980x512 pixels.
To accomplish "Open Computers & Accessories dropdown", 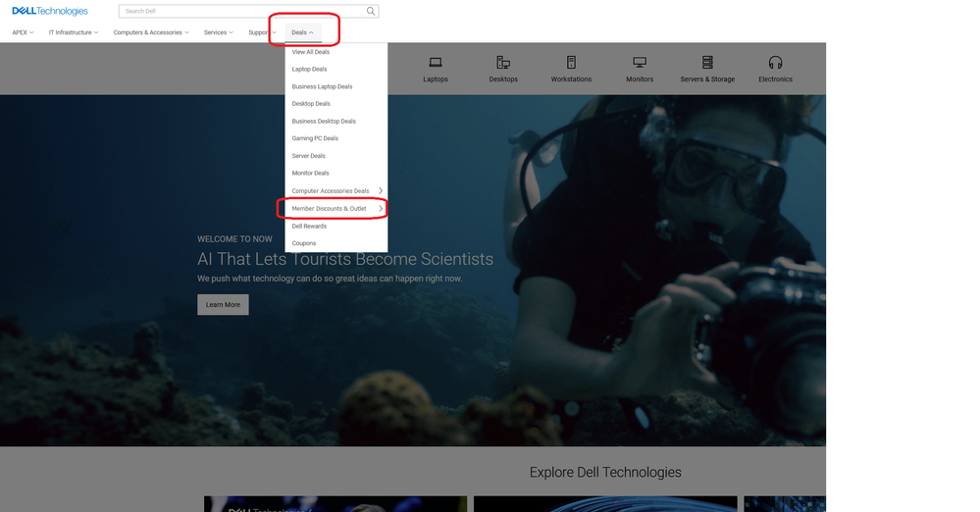I will (151, 32).
